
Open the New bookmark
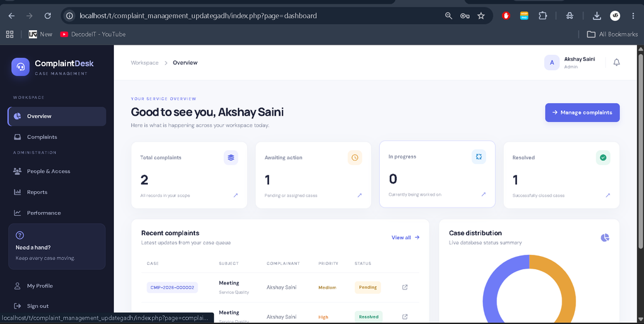point(41,35)
